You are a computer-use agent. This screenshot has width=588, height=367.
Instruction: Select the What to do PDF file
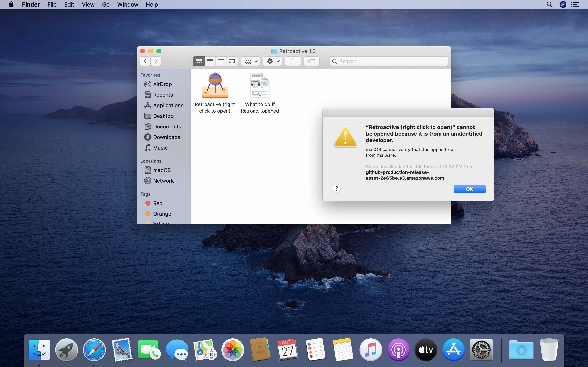click(x=260, y=85)
